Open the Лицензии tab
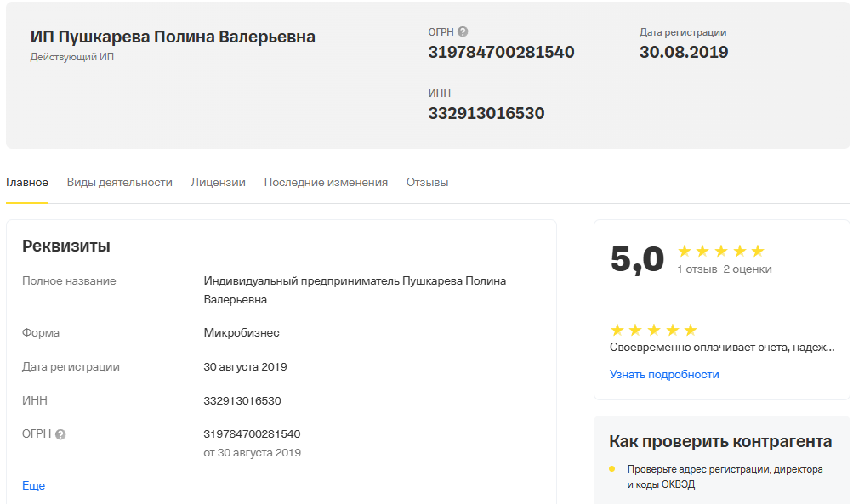 tap(218, 182)
